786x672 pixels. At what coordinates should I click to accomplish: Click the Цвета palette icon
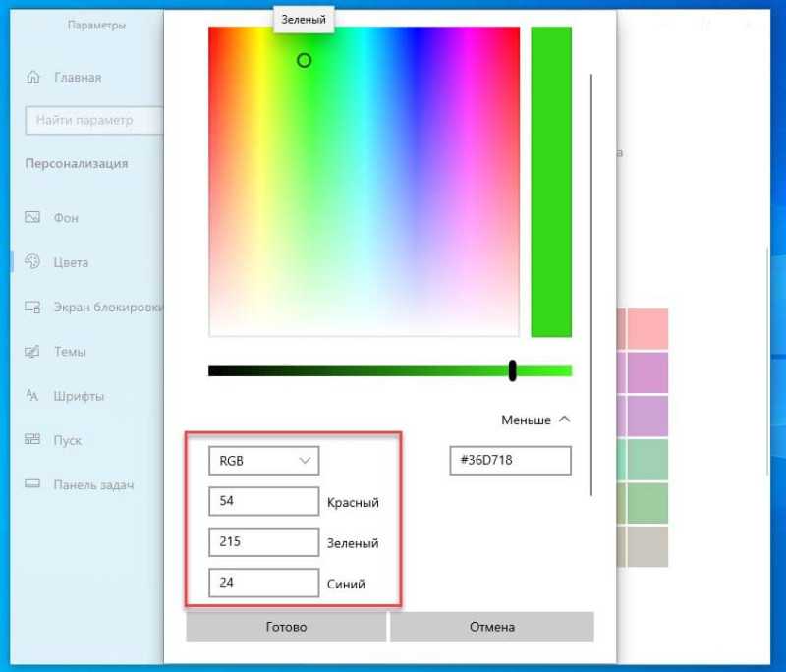click(32, 261)
